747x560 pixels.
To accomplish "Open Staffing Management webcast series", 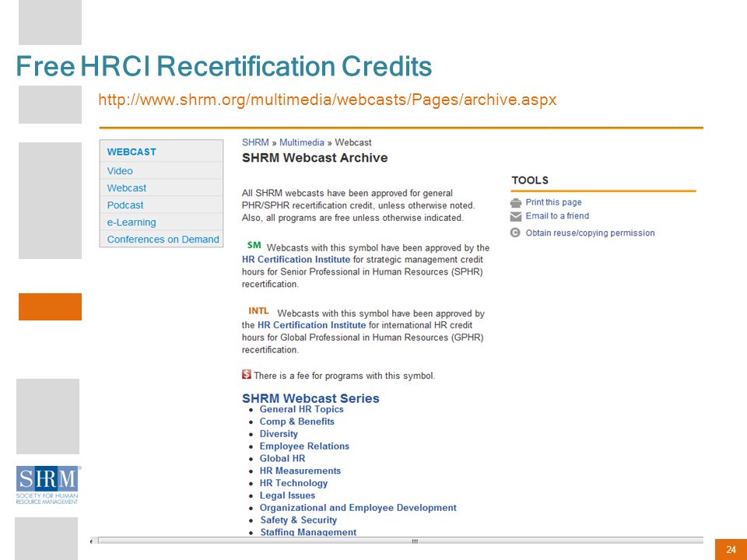I will (308, 532).
